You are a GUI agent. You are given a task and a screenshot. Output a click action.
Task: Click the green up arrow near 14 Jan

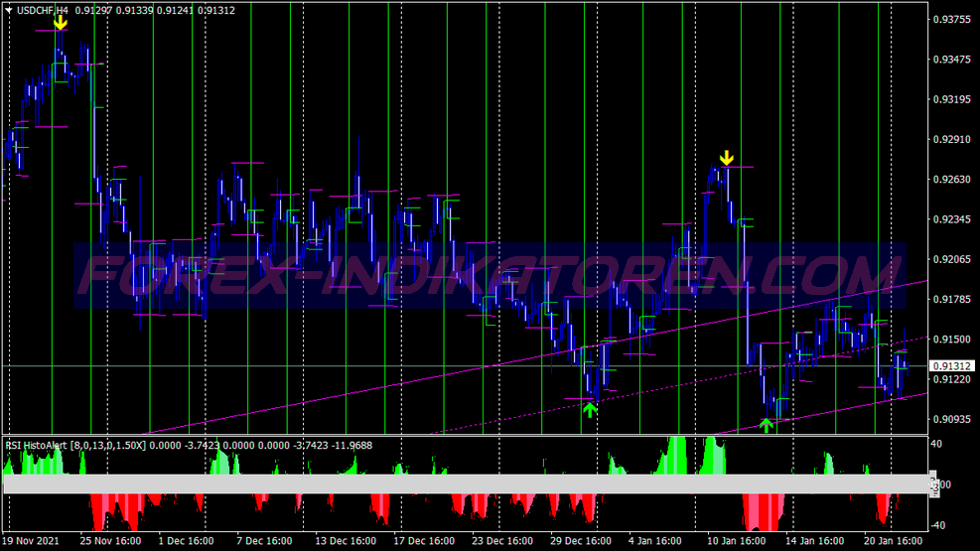[766, 426]
